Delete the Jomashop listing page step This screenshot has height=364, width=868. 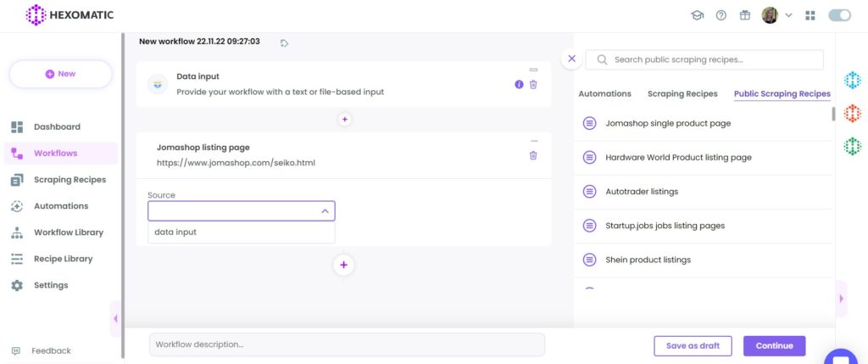[533, 155]
